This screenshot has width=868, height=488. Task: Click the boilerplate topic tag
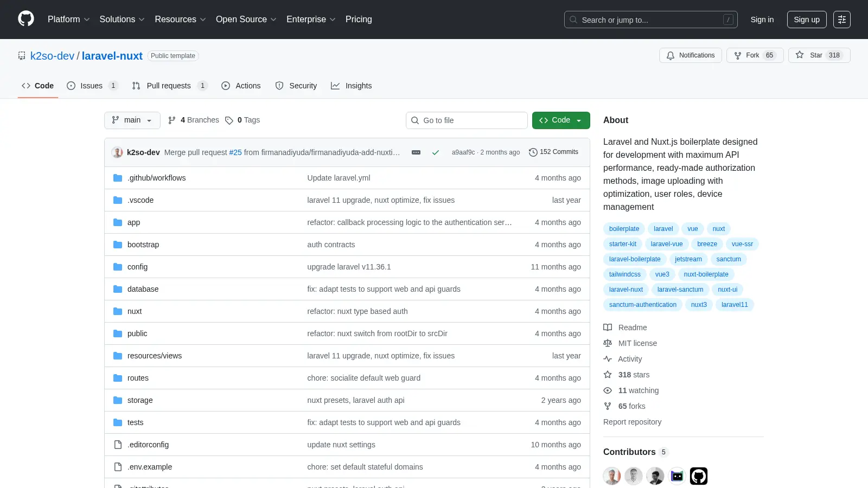coord(624,229)
